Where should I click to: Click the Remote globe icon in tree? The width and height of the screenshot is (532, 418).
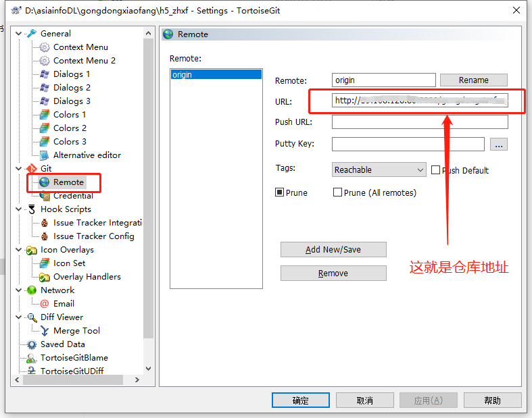pos(45,182)
